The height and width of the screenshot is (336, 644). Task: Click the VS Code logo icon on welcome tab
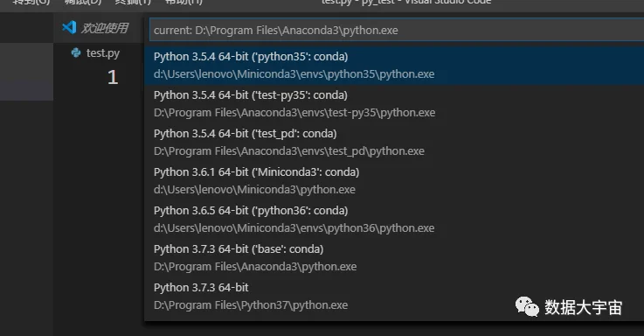pos(69,27)
